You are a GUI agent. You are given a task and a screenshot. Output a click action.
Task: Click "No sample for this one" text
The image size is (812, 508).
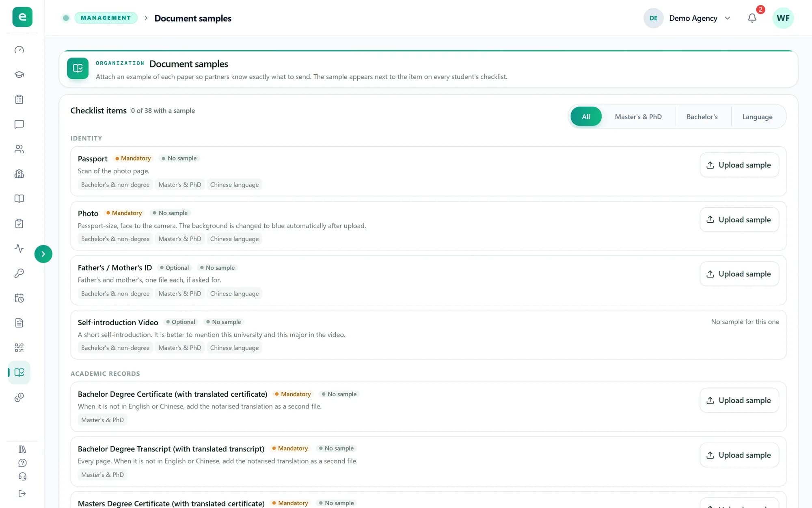coord(745,321)
